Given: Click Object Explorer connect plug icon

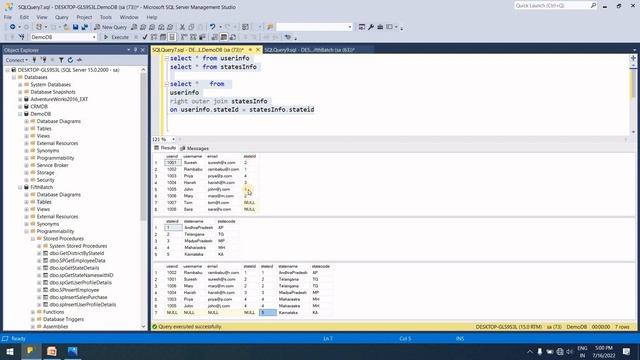Looking at the screenshot, I should [x=34, y=60].
